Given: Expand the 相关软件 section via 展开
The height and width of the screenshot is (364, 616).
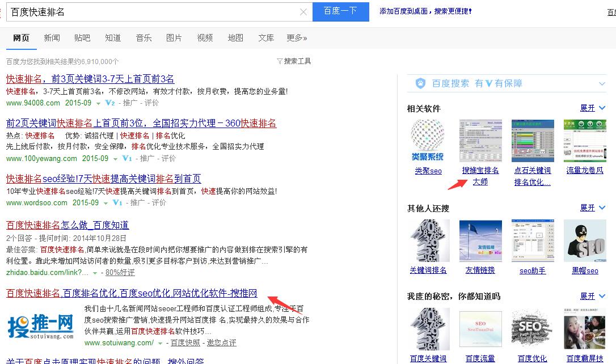Looking at the screenshot, I should pyautogui.click(x=592, y=108).
